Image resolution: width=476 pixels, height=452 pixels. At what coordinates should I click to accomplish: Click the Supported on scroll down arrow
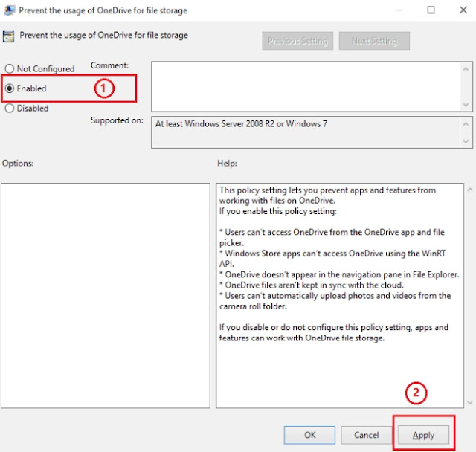click(x=466, y=141)
